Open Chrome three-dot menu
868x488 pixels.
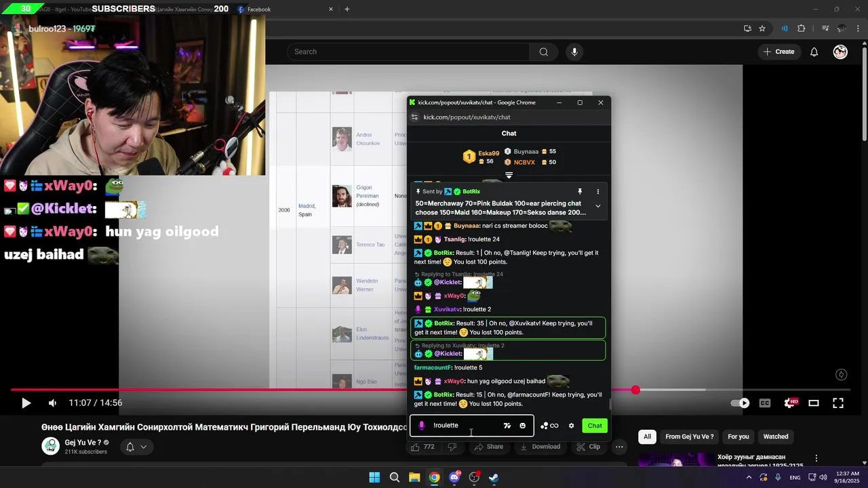coord(858,28)
